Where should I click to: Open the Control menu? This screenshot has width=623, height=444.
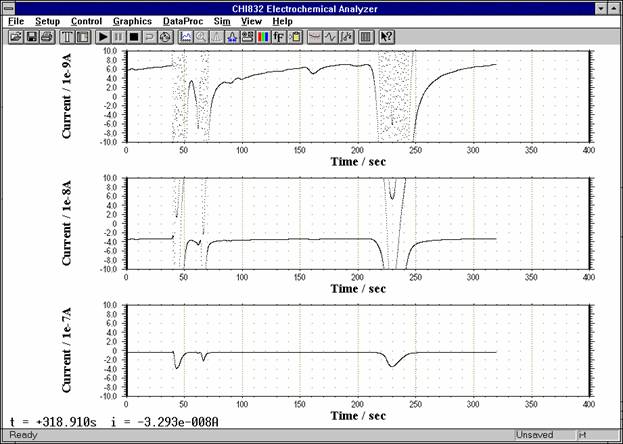tap(86, 21)
